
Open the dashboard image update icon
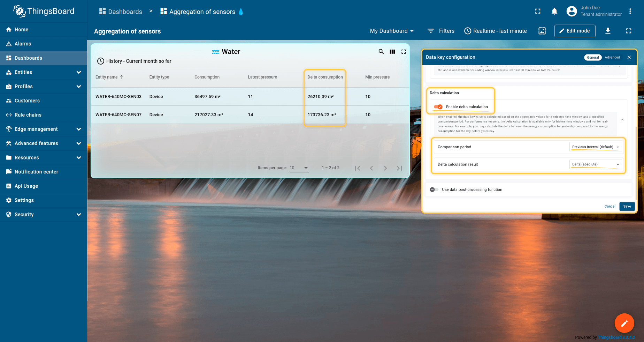[x=542, y=31]
